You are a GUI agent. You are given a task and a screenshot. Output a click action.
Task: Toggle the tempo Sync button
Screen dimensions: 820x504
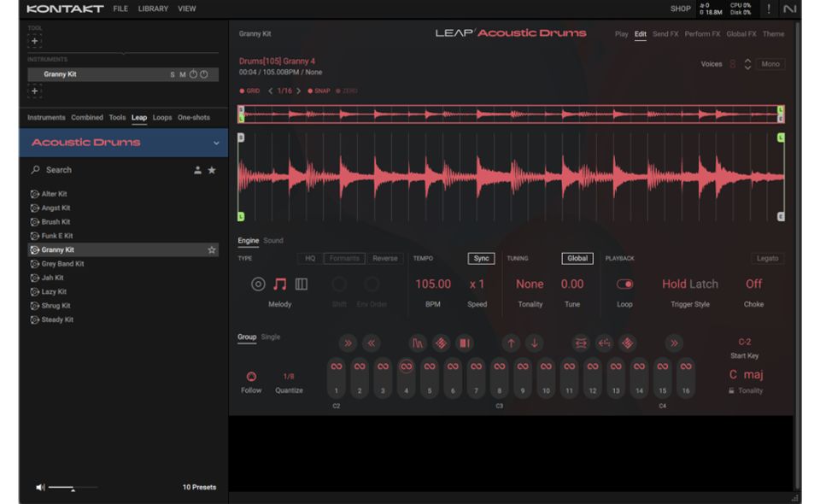tap(481, 259)
